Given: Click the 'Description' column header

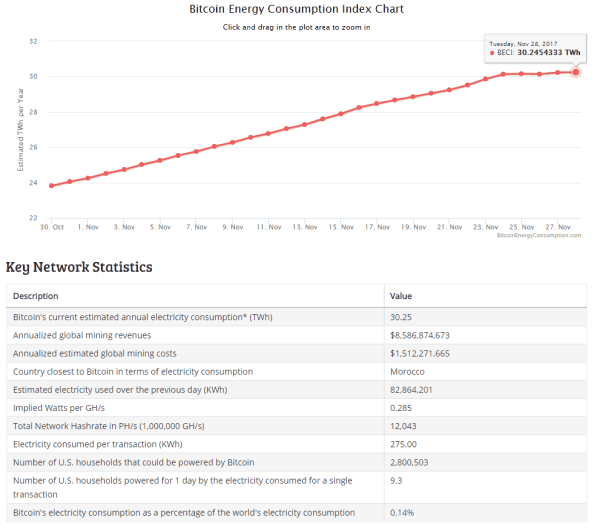Looking at the screenshot, I should click(x=36, y=296).
